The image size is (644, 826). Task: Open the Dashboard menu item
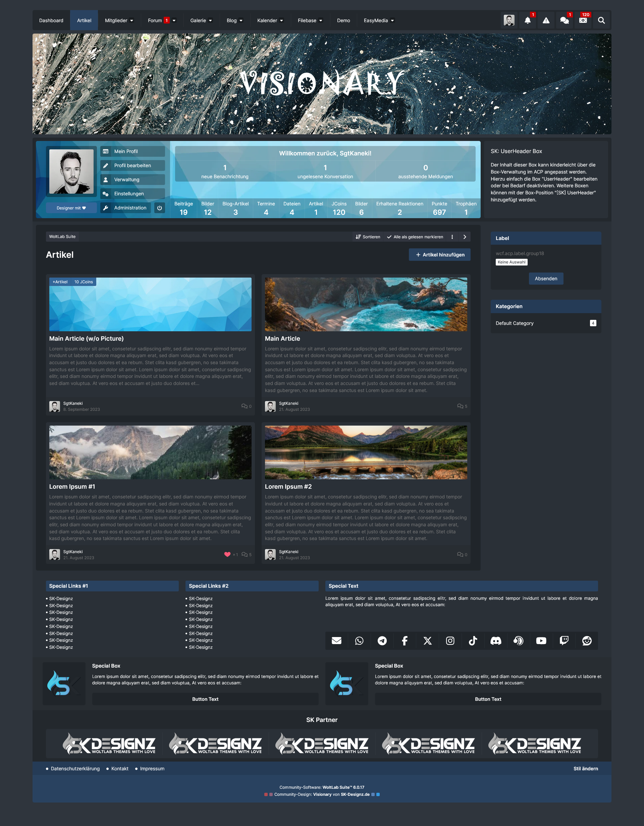(x=51, y=20)
